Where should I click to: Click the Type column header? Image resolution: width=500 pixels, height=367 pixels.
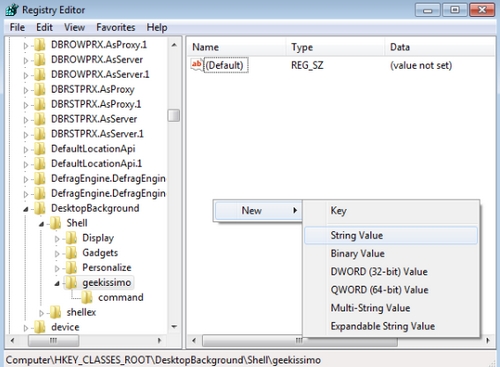pos(335,47)
